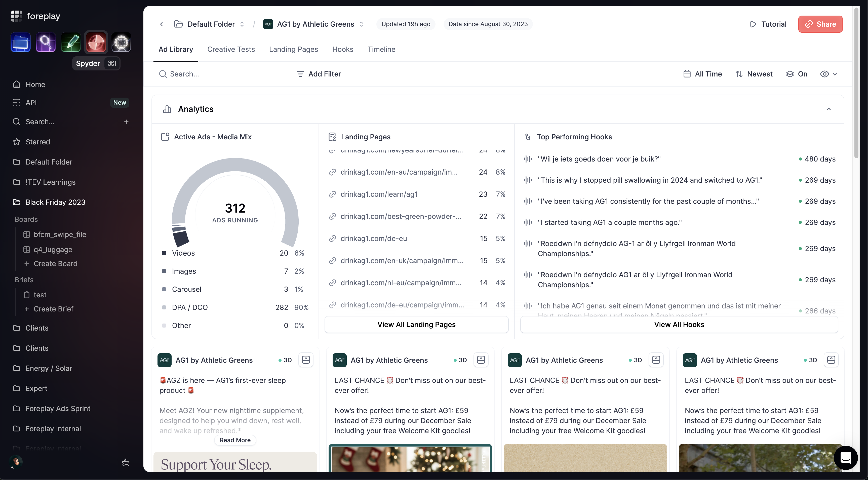The image size is (868, 480).
Task: Open the Intercom chat bubble
Action: 845,457
